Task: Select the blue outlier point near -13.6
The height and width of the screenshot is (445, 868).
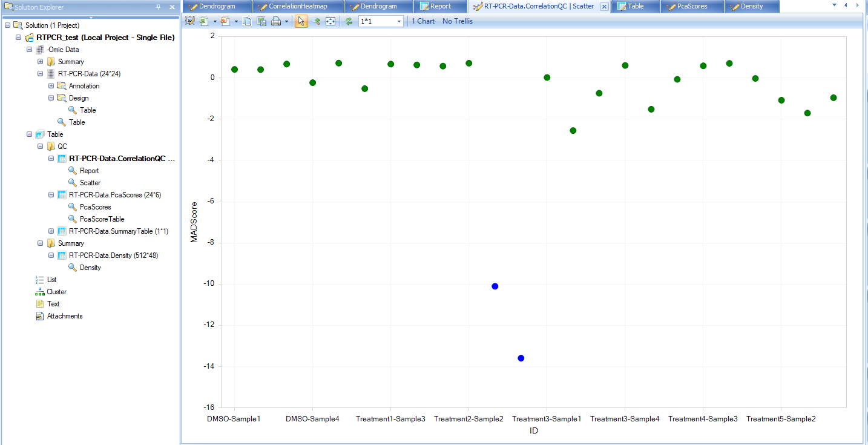Action: pyautogui.click(x=521, y=358)
